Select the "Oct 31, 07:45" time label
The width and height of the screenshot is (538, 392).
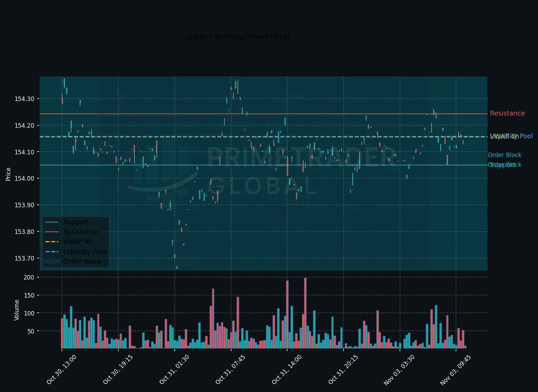(x=230, y=370)
